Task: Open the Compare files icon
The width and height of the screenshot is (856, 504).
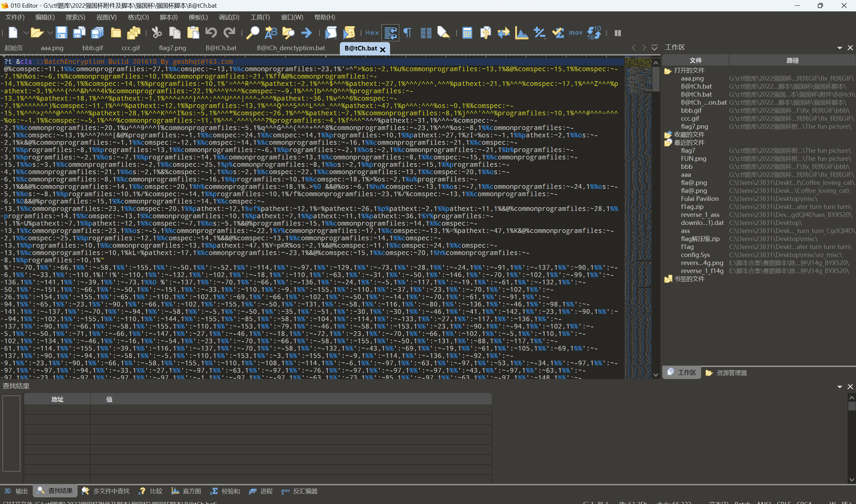Action: coord(504,33)
